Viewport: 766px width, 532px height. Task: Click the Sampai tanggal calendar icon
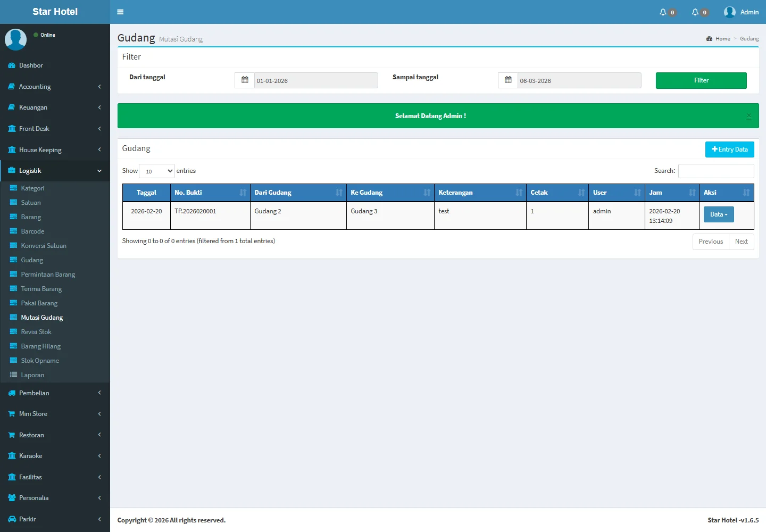click(508, 80)
